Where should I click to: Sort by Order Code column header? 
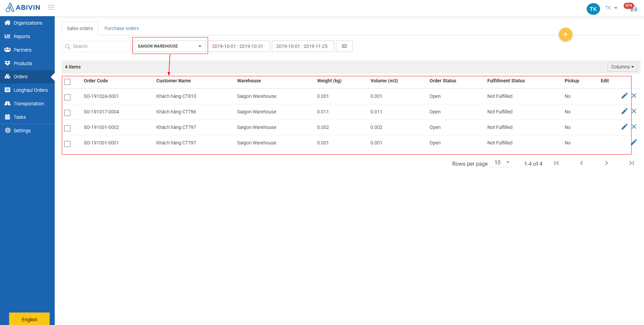[96, 81]
